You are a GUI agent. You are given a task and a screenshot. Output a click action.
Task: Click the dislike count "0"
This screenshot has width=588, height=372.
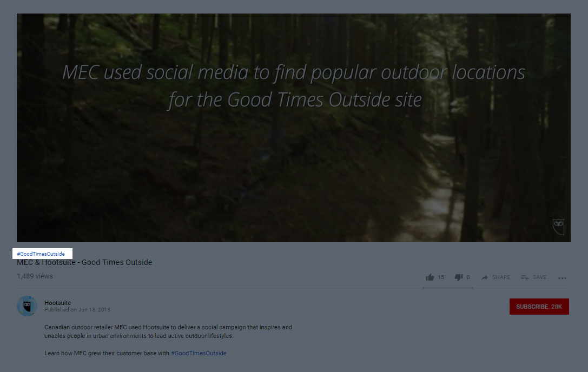click(x=468, y=277)
